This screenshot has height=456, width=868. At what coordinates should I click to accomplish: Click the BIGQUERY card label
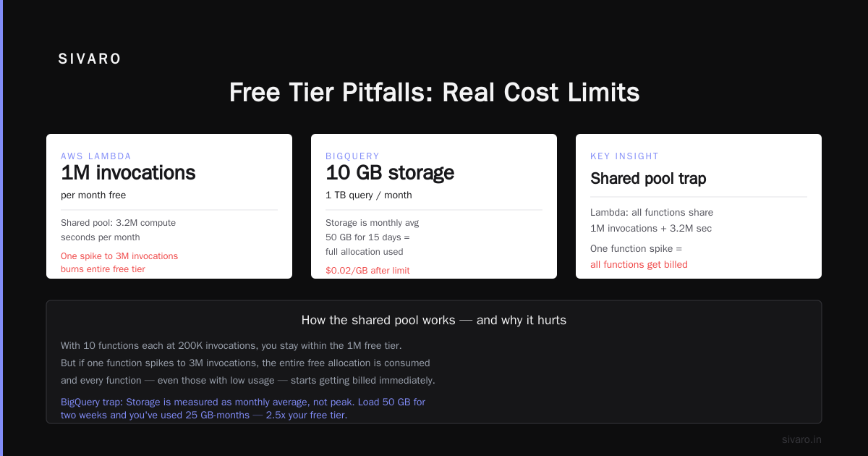(352, 156)
